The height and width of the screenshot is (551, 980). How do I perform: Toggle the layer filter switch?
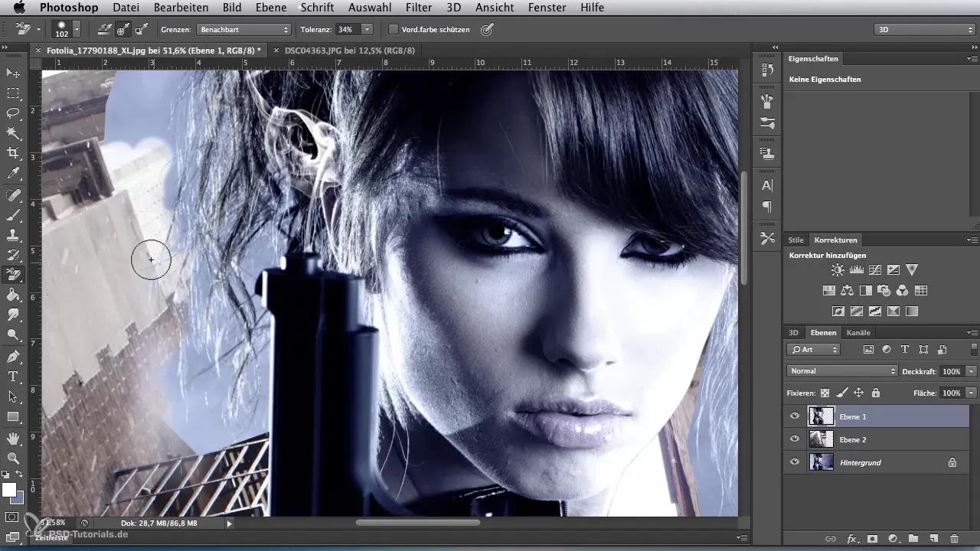(x=974, y=349)
